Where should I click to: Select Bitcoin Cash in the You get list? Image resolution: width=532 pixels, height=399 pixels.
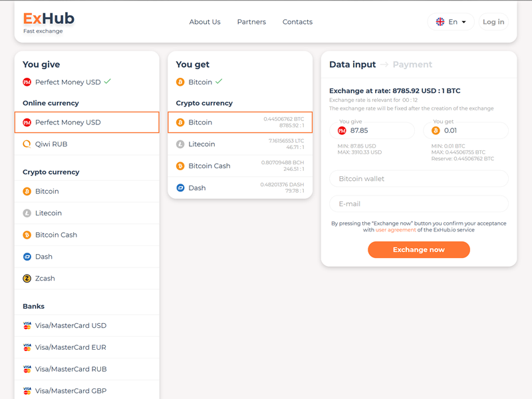(240, 166)
